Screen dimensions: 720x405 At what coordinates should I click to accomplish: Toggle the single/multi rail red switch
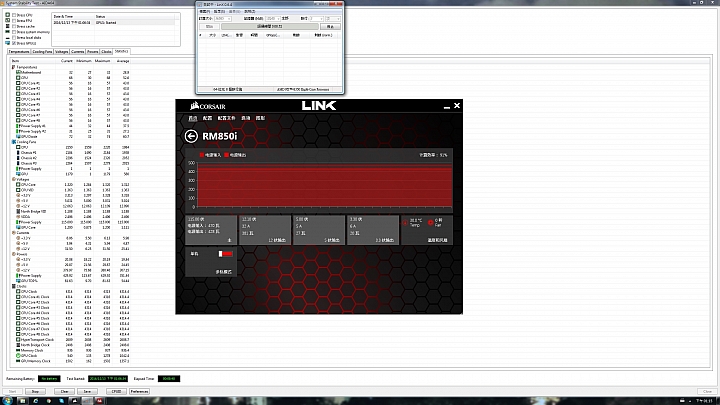225,253
